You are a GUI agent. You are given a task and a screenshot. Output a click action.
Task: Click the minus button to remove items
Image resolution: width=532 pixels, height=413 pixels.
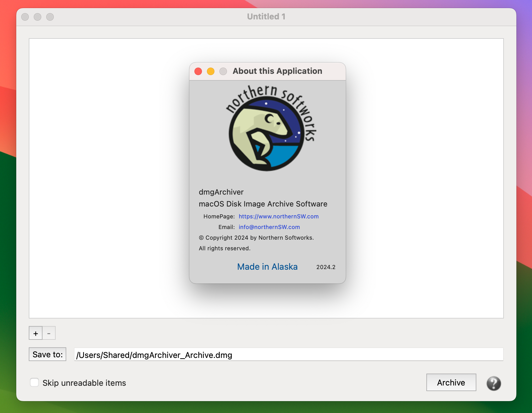[49, 333]
